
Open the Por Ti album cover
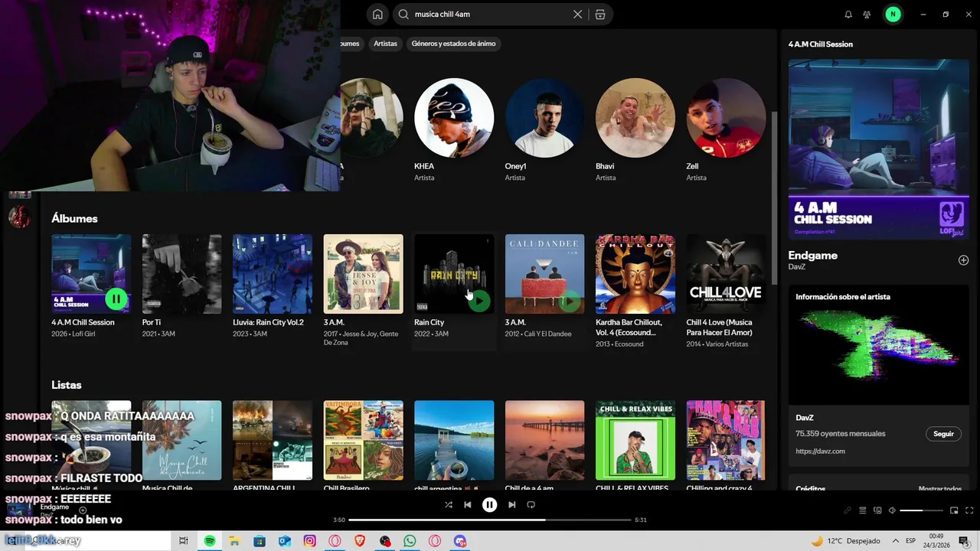(x=181, y=274)
